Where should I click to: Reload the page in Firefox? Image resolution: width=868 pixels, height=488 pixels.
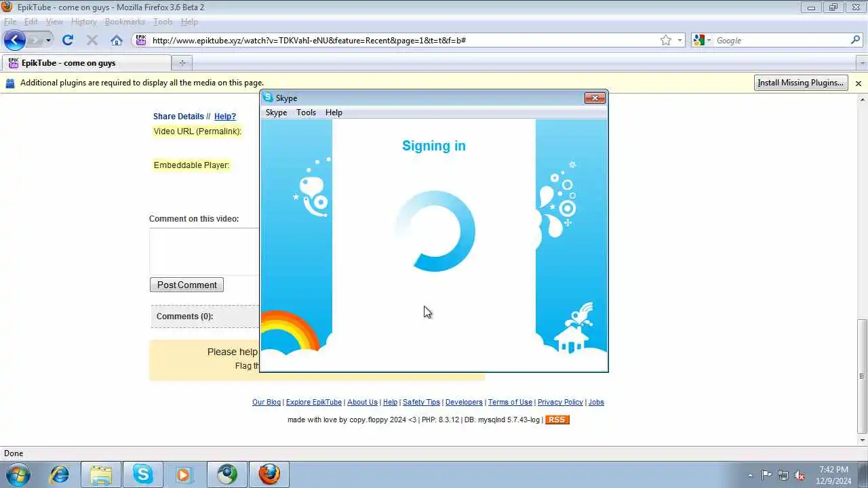point(67,40)
